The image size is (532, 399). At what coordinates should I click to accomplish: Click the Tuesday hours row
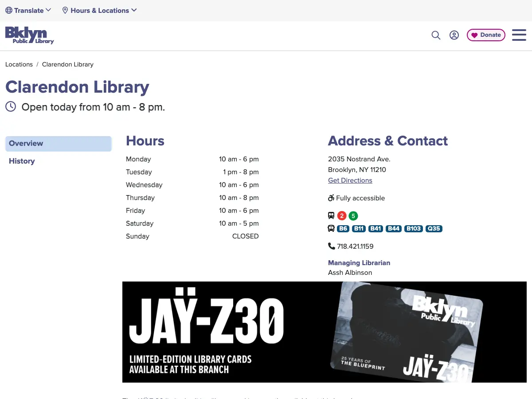pyautogui.click(x=192, y=172)
